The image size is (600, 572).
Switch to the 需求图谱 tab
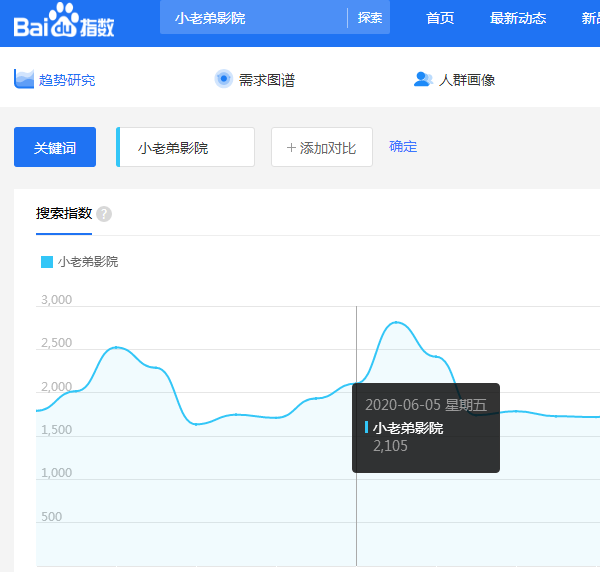point(254,79)
